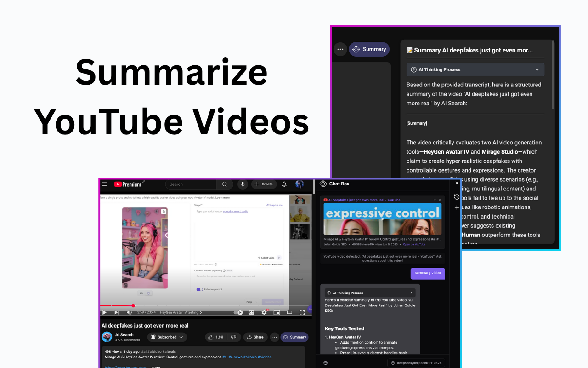This screenshot has width=588, height=368.
Task: Click the video title AI deepfakes just got even more real
Action: 145,326
